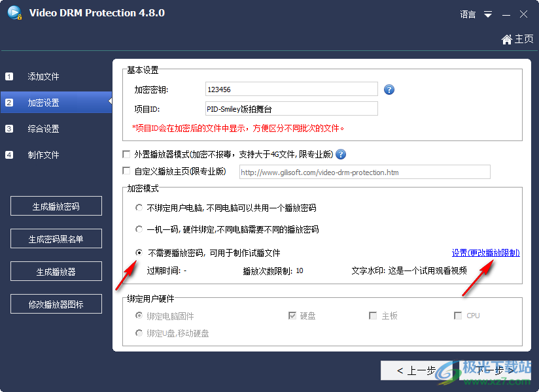Go to the 添加文件 step

pos(43,76)
